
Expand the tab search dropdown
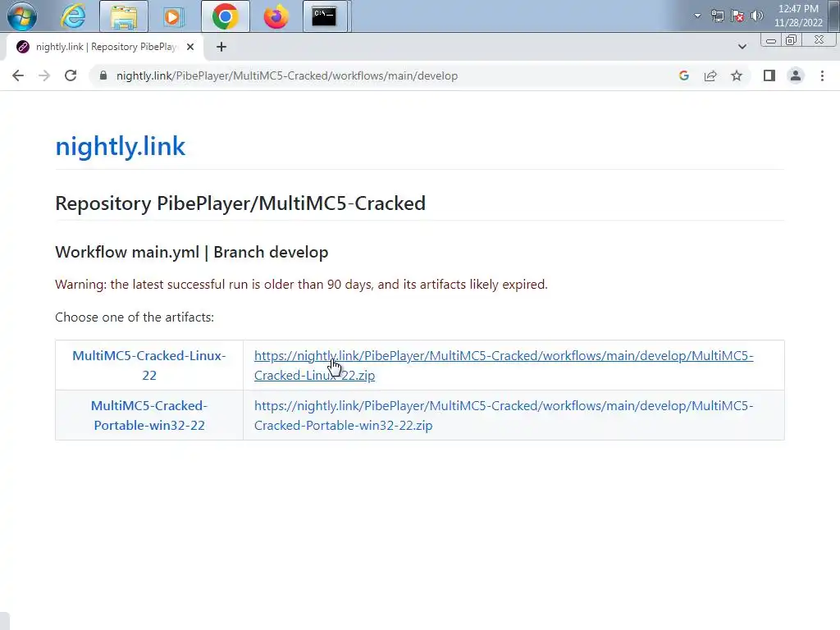point(742,47)
